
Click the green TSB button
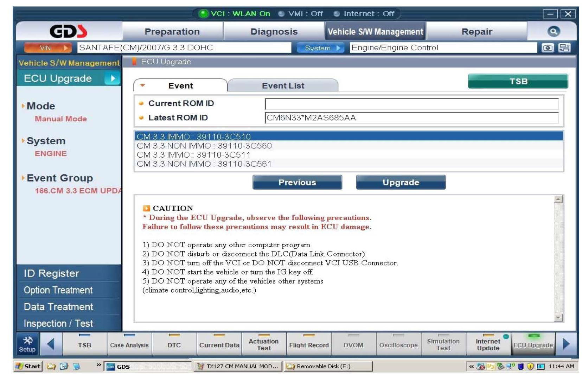click(x=518, y=81)
